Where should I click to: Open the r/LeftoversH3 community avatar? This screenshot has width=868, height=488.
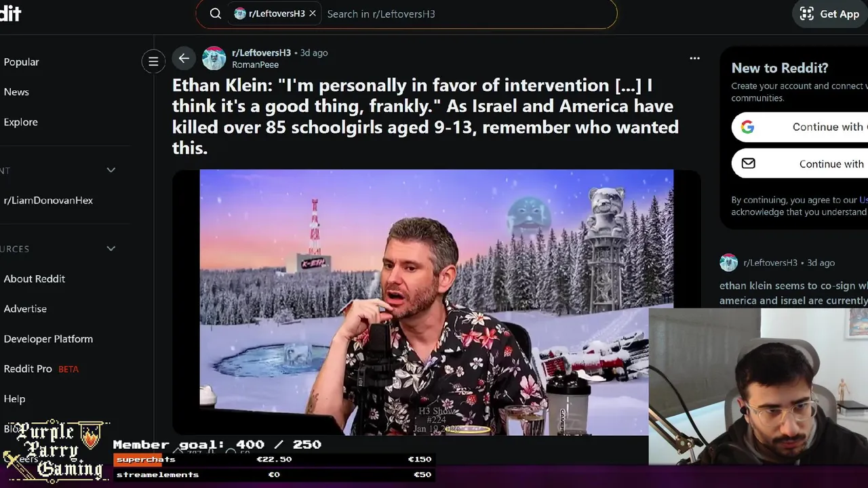pos(214,58)
